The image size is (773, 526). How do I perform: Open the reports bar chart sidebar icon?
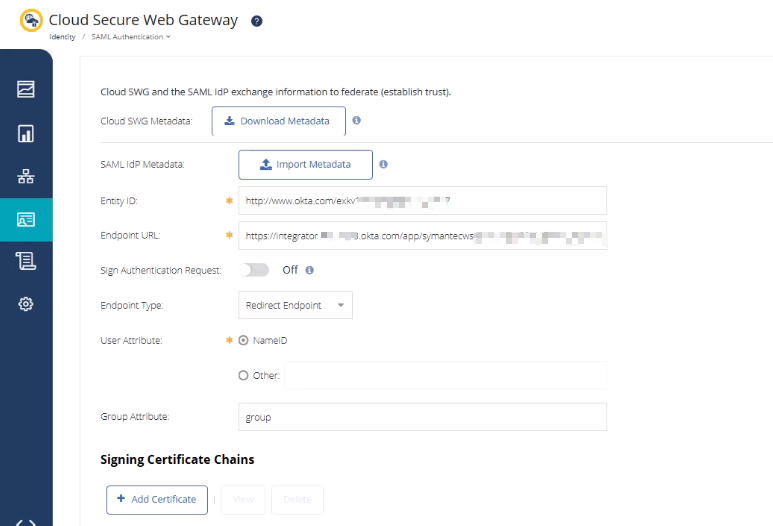tap(26, 134)
